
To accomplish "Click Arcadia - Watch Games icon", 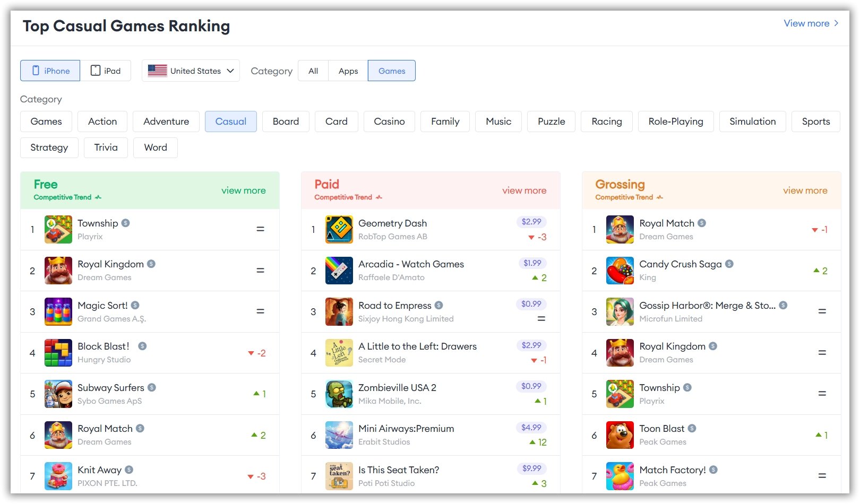I will (339, 271).
